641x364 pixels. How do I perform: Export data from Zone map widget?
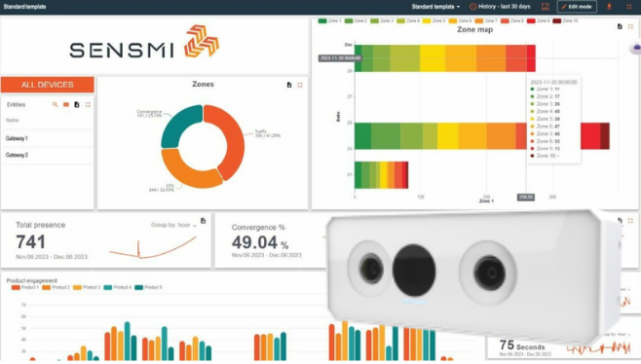[x=620, y=26]
